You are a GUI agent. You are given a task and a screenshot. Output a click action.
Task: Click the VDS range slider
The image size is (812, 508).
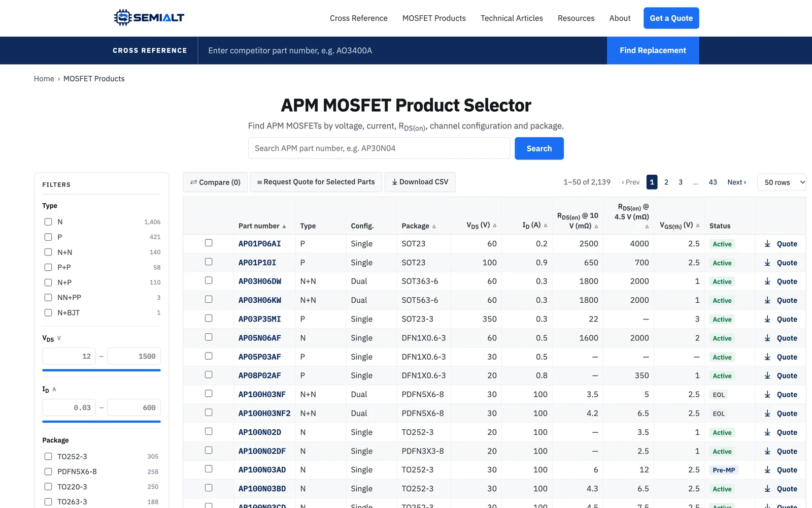click(x=101, y=370)
